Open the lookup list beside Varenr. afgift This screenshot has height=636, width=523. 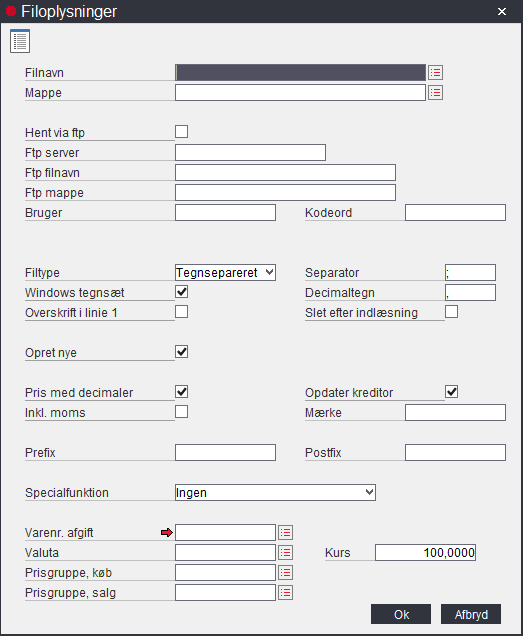tap(286, 533)
